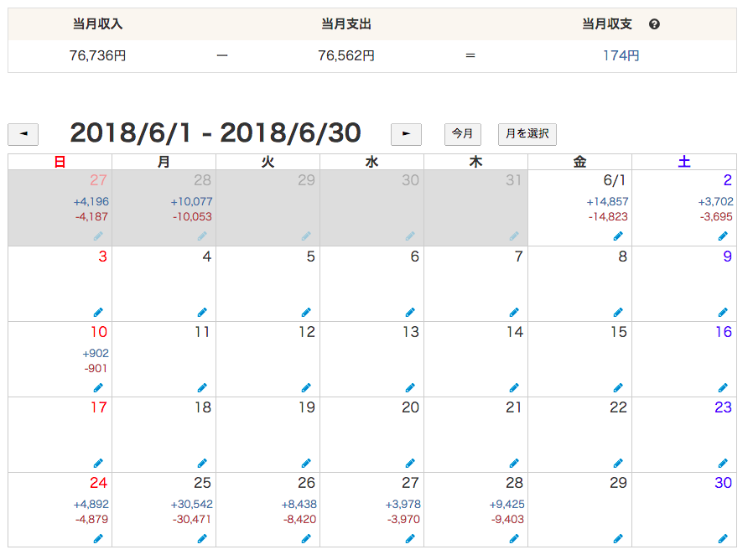Click the pencil icon on June 16
Screen dimensions: 748x560
pyautogui.click(x=722, y=387)
